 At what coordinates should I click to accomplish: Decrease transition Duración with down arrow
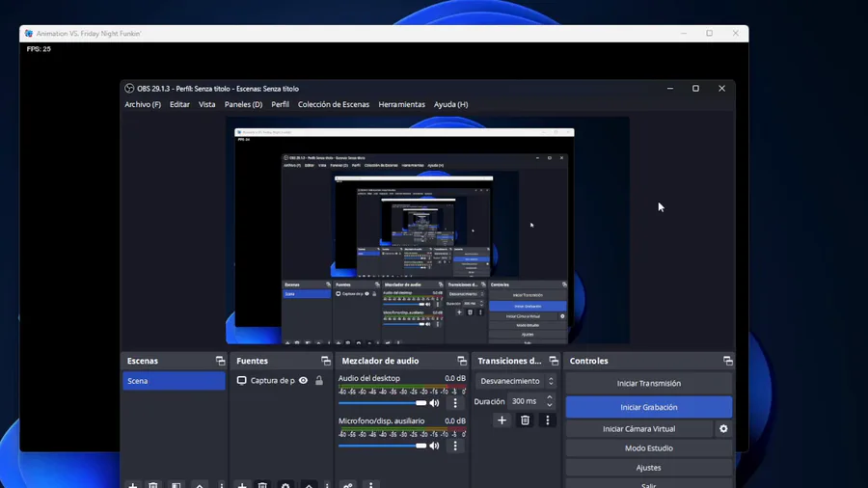tap(549, 405)
